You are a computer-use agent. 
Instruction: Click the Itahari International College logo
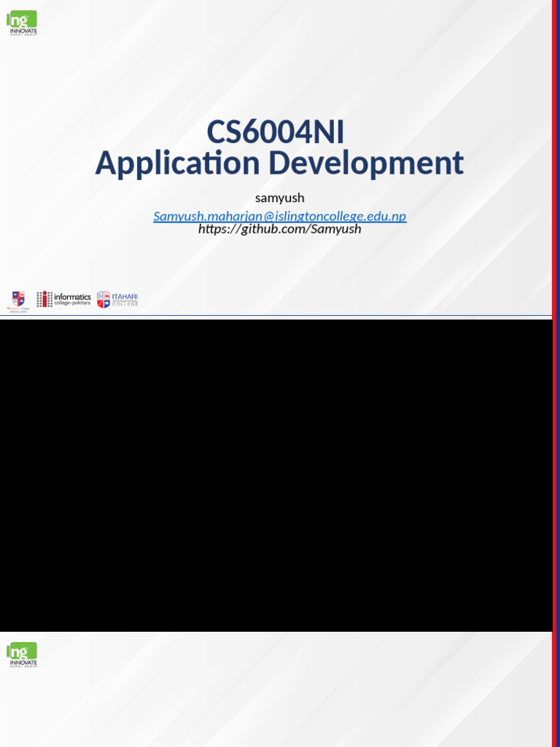[x=117, y=300]
